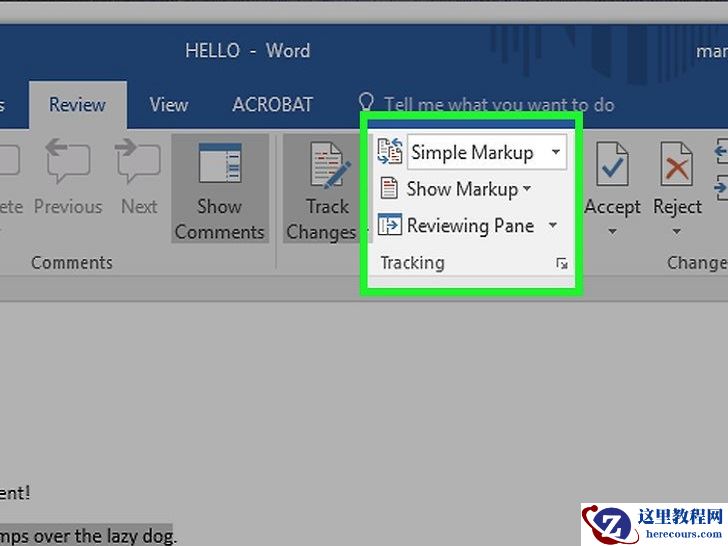Screen dimensions: 728x546
Task: Click the Previous change arrow icon
Action: [x=721, y=151]
